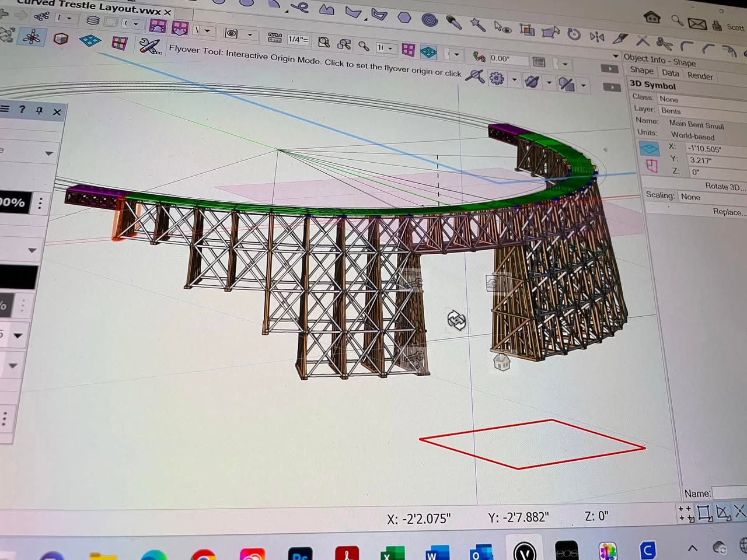Switch to the Data tab

tap(670, 73)
